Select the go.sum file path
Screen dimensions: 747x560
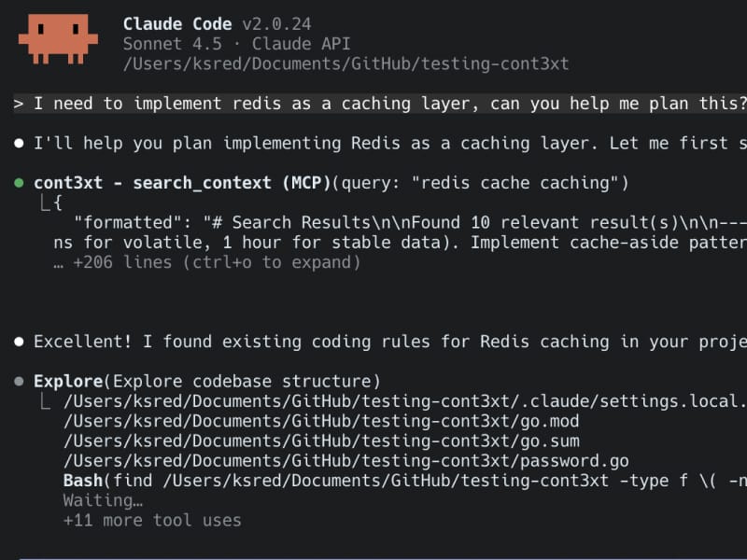click(321, 441)
